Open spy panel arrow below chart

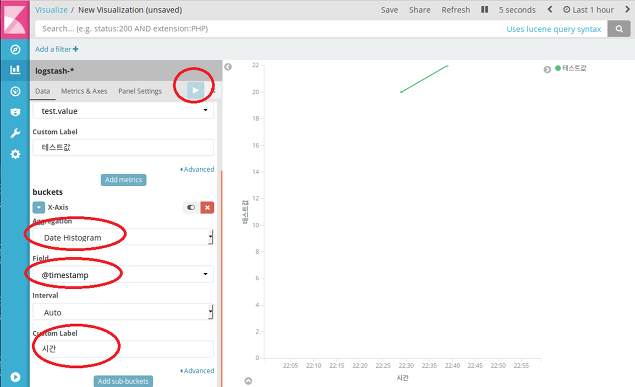pyautogui.click(x=248, y=381)
